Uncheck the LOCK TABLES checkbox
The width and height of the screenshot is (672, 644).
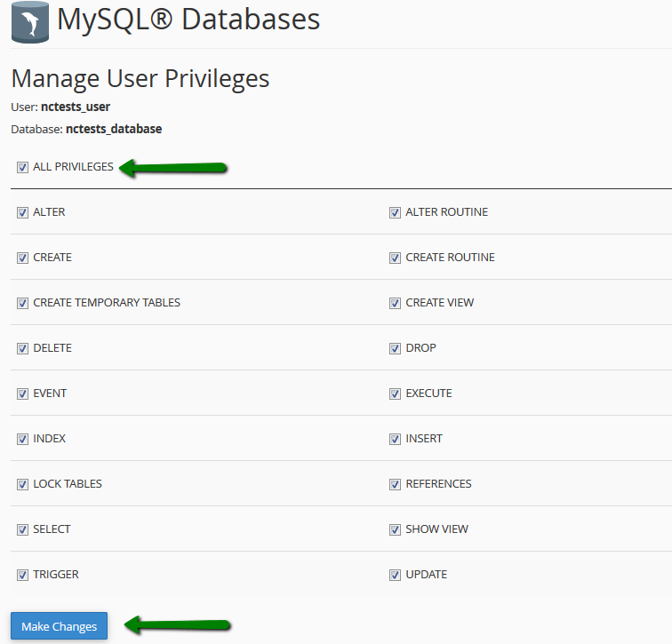click(x=22, y=484)
